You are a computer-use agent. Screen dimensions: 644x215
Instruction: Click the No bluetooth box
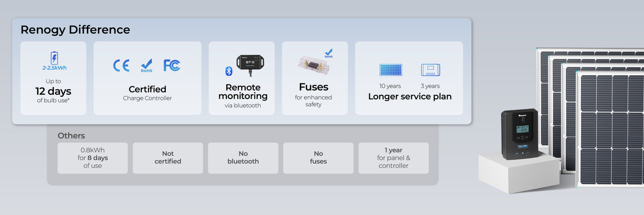click(243, 158)
